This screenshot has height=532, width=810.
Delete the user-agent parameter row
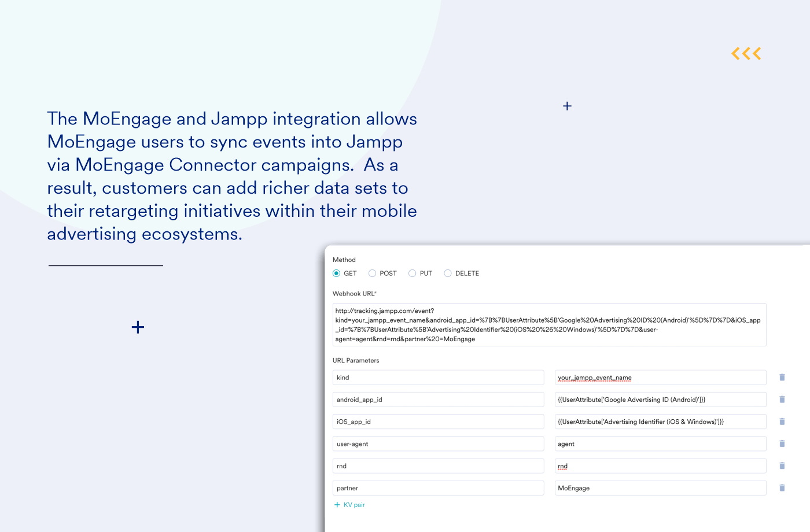point(782,444)
